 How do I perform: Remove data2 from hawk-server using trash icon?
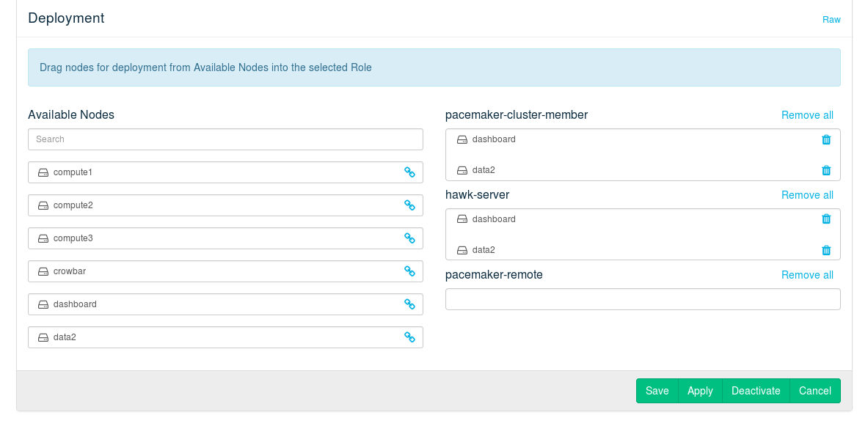(x=826, y=250)
